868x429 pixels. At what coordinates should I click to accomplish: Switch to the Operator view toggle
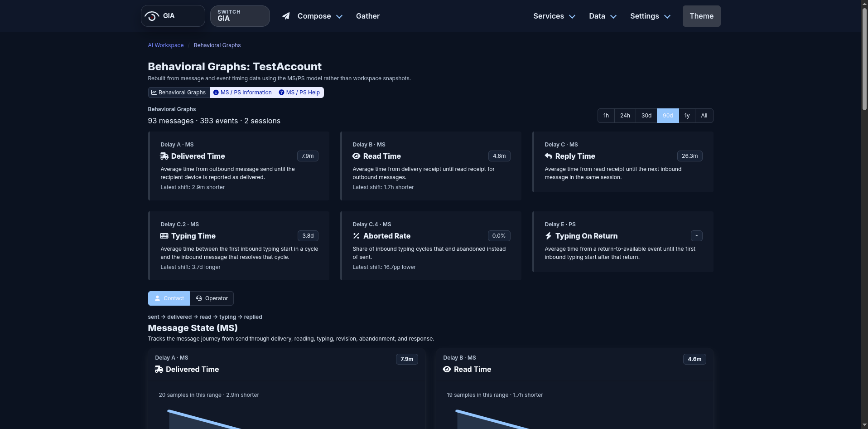[x=212, y=298]
